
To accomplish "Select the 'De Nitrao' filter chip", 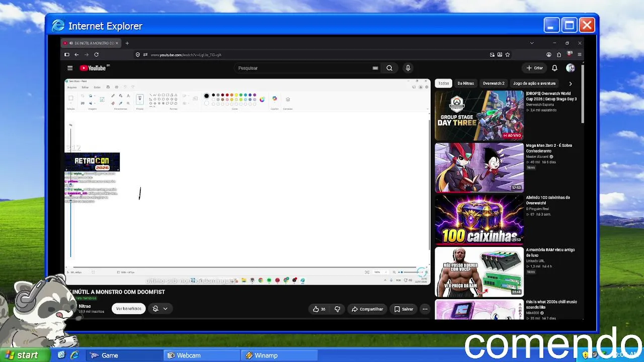I will point(466,83).
